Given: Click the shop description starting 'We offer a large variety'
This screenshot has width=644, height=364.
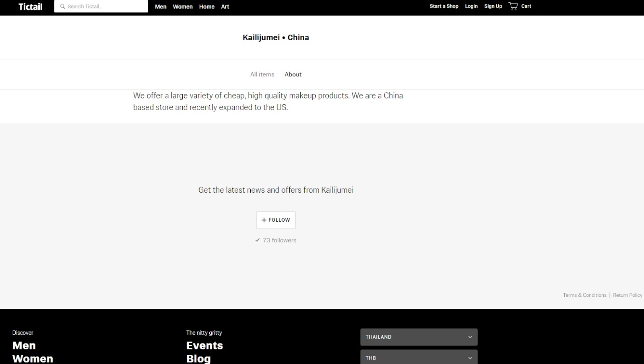Looking at the screenshot, I should point(268,101).
